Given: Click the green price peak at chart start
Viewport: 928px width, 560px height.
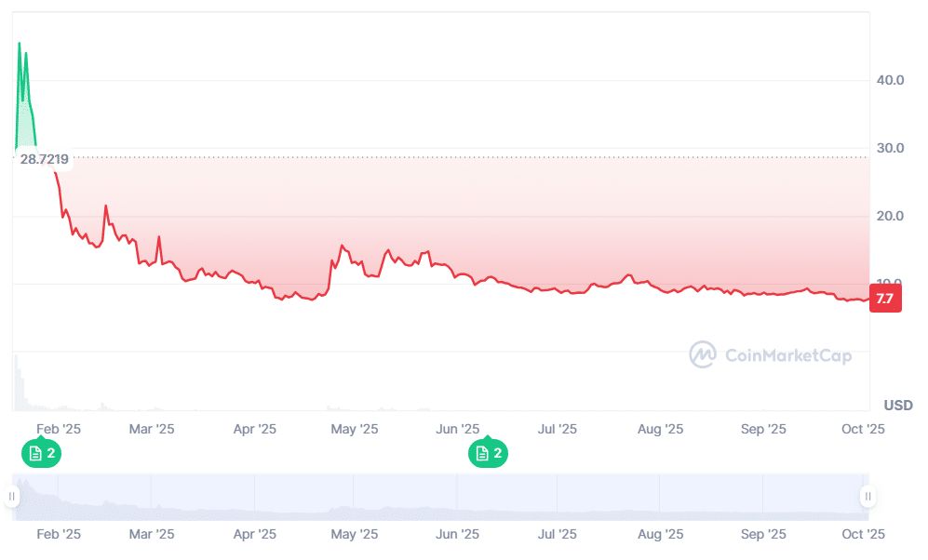Looking at the screenshot, I should click(x=20, y=47).
